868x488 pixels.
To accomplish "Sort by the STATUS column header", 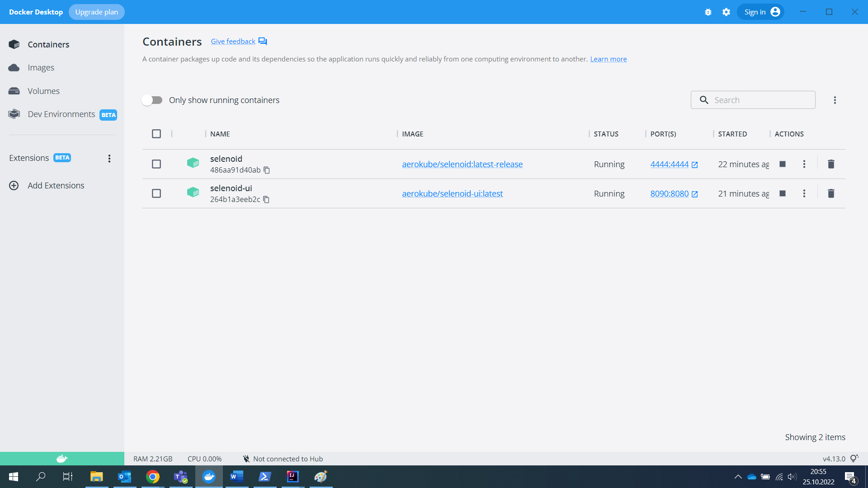I will click(x=606, y=134).
